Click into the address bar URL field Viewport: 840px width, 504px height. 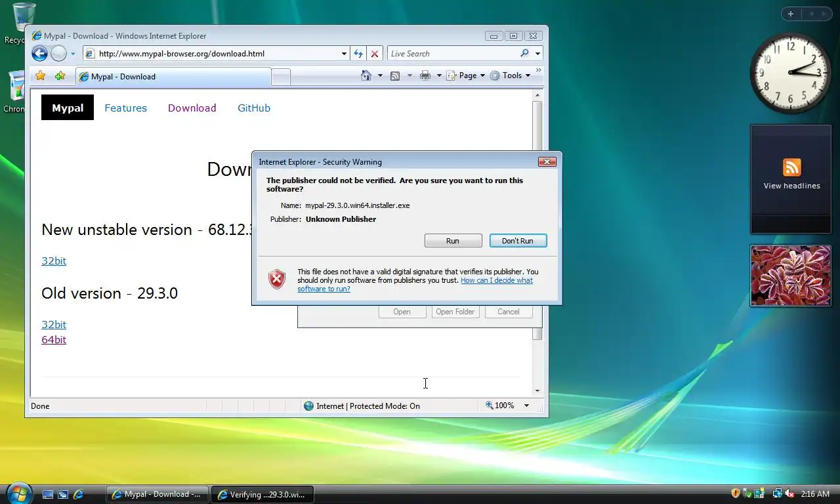(217, 54)
